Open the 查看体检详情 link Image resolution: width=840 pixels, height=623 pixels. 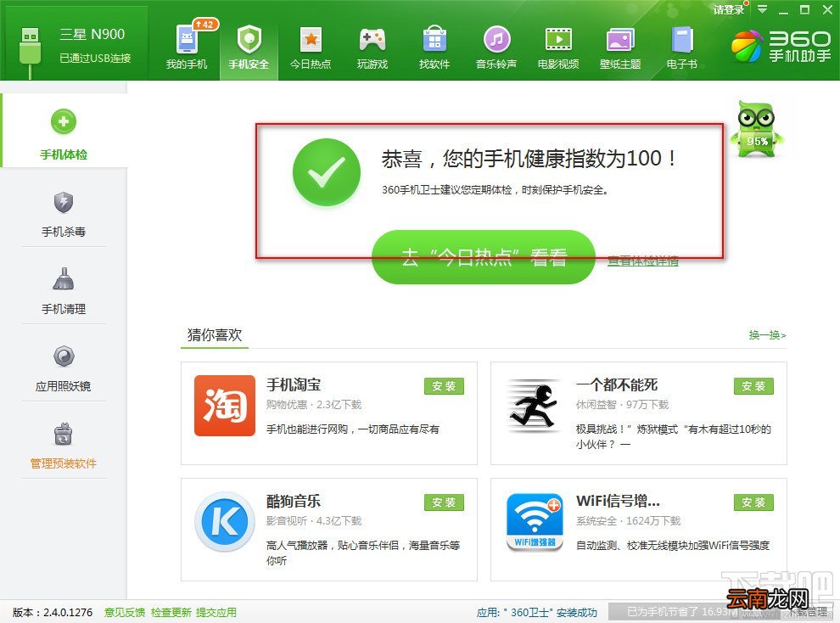click(x=643, y=261)
